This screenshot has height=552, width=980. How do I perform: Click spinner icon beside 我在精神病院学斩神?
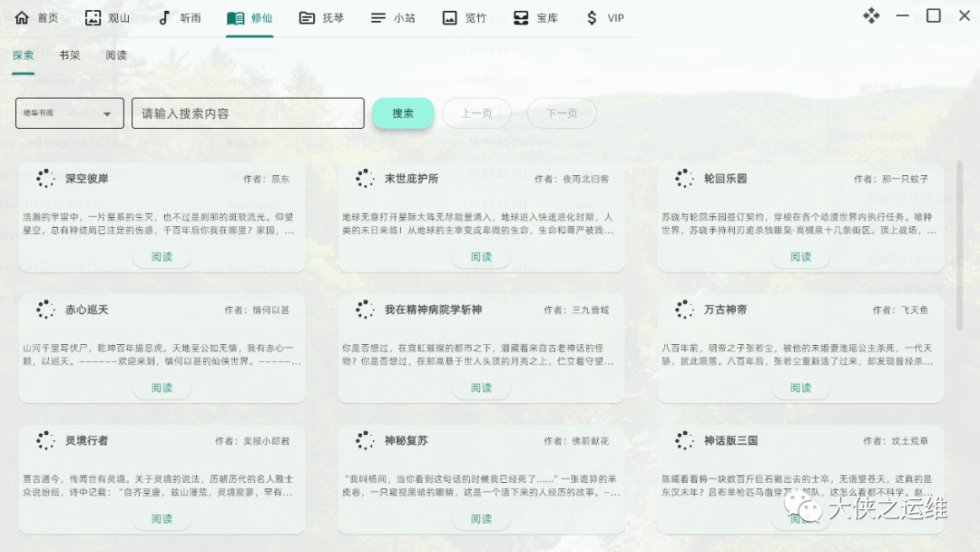coord(365,310)
